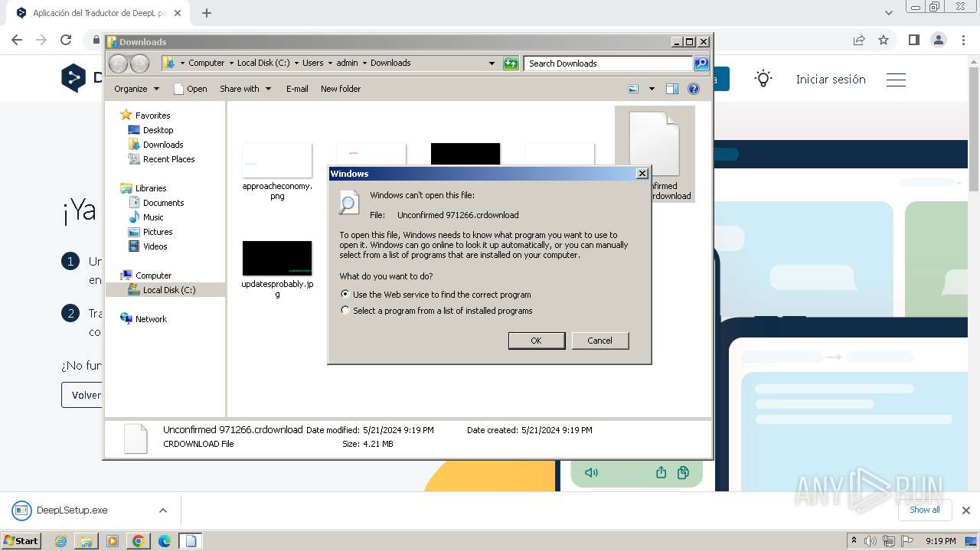Open Chrome three-dot menu
Image resolution: width=980 pixels, height=551 pixels.
963,41
